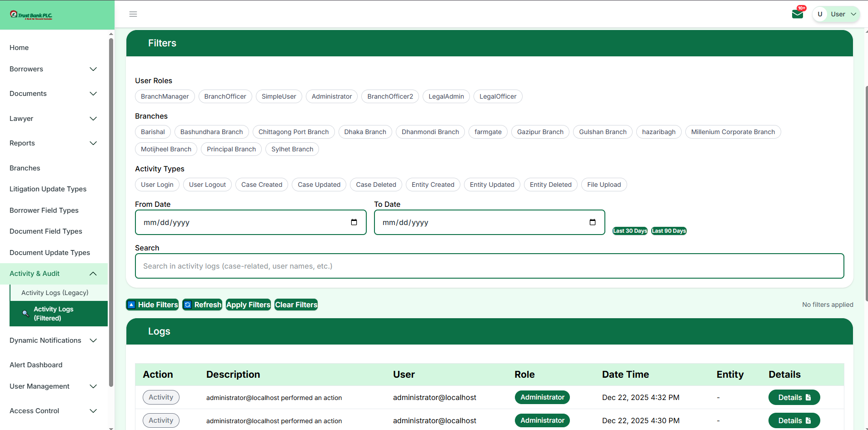The height and width of the screenshot is (430, 868).
Task: Click the U user avatar circle
Action: (x=820, y=14)
